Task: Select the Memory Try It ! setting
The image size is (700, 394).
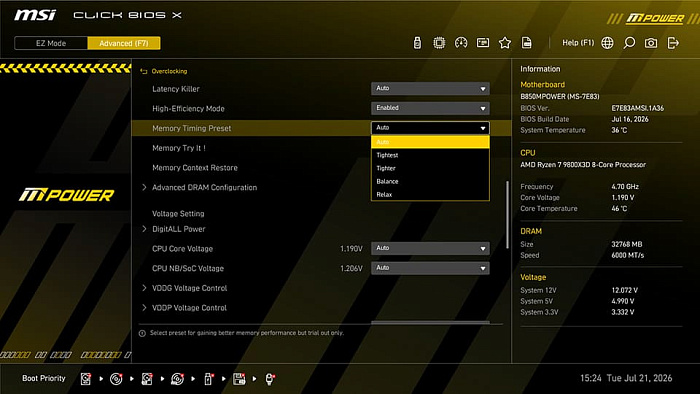Action: pyautogui.click(x=179, y=148)
